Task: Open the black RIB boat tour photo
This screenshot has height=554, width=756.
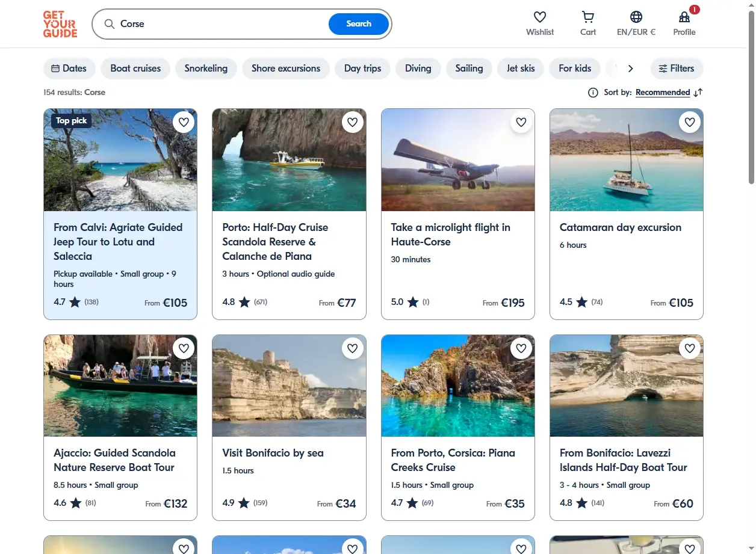Action: (120, 386)
